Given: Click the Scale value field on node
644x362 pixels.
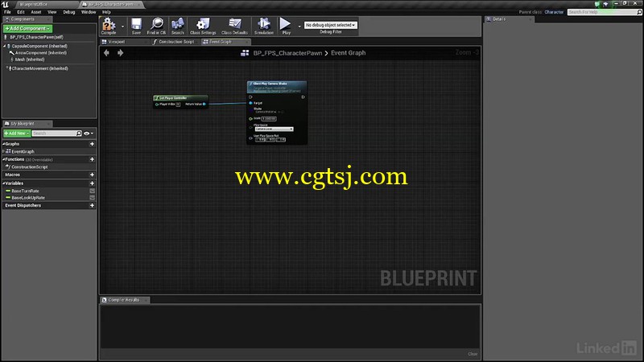Looking at the screenshot, I should coord(269,118).
